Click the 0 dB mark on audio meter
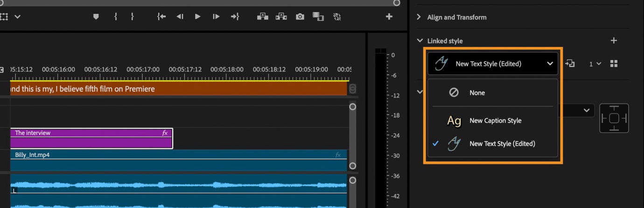The image size is (644, 208). (393, 55)
